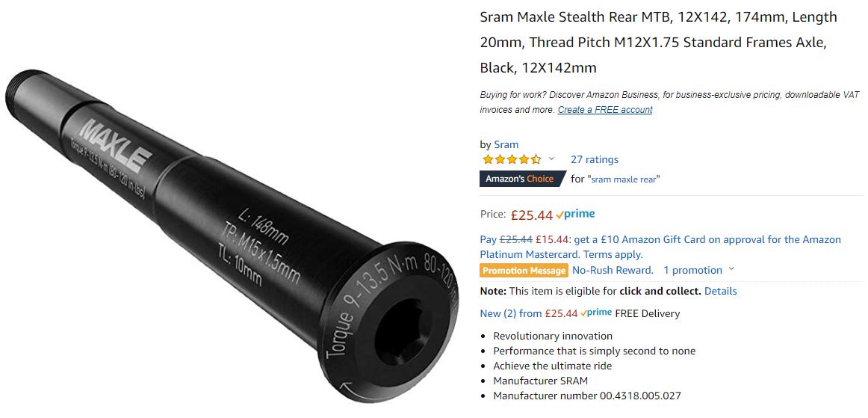Screen dimensions: 868x418
Task: Open the "sram maxle rear" search link
Action: point(625,179)
